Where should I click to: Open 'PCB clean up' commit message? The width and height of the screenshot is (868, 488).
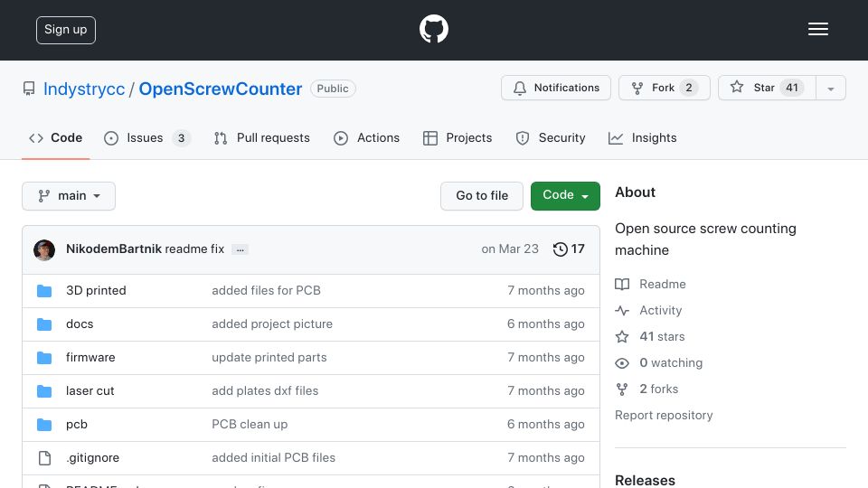250,425
